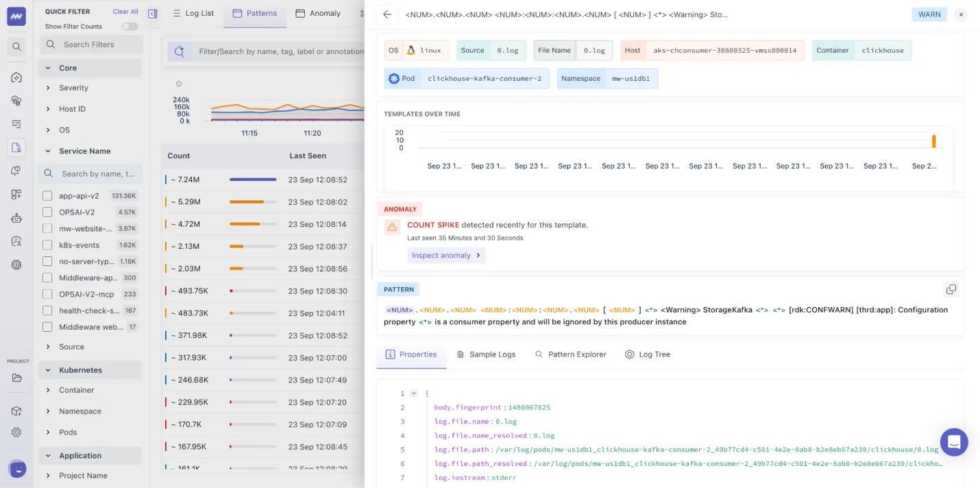Copy the pattern text
The width and height of the screenshot is (980, 488).
click(951, 289)
